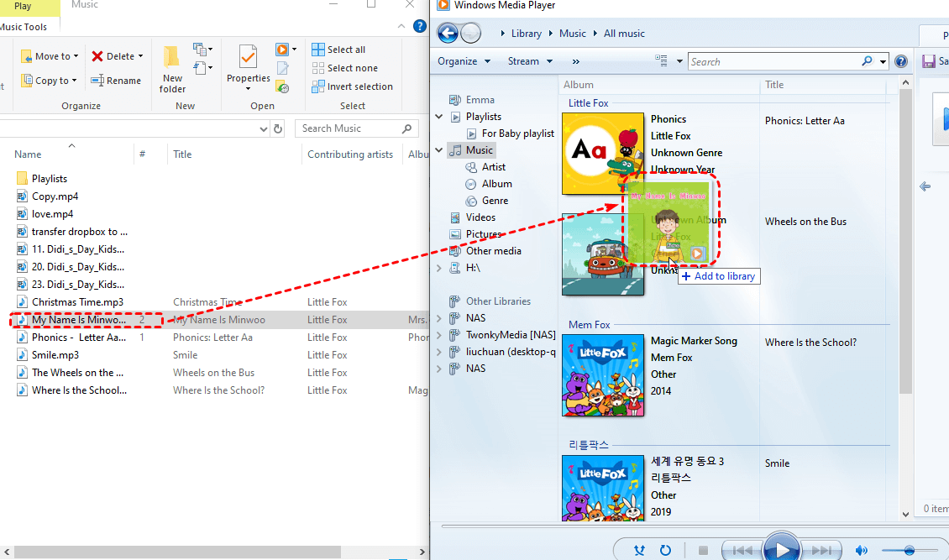Screen dimensions: 949x560
Task: Toggle shuffle in Media Player controls
Action: pyautogui.click(x=639, y=550)
